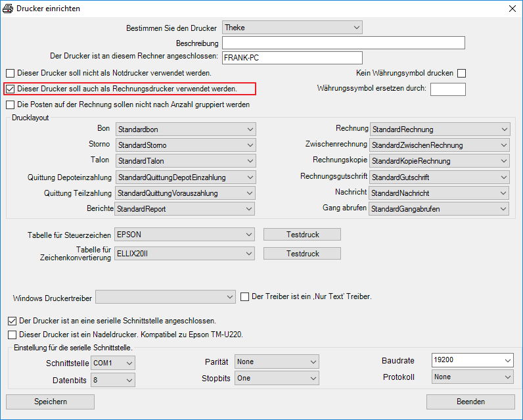Screen dimensions: 523x420
Task: Enable 'Posten nicht nach Anzahl gruppiert' checkbox
Action: click(11, 105)
